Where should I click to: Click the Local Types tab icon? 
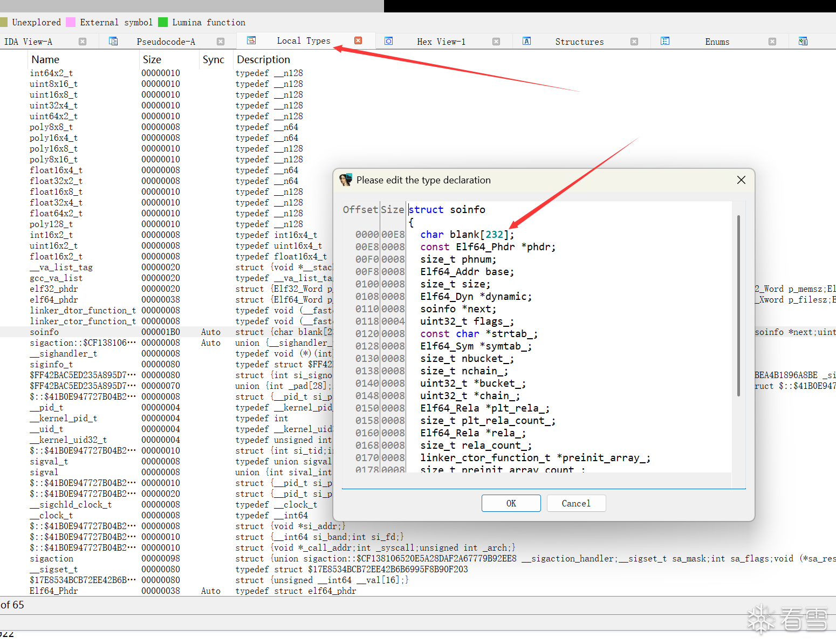251,40
